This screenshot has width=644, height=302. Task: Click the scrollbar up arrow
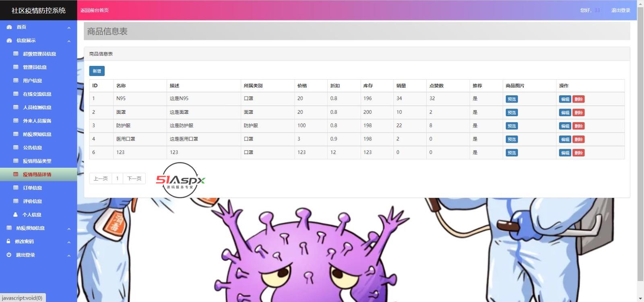640,4
